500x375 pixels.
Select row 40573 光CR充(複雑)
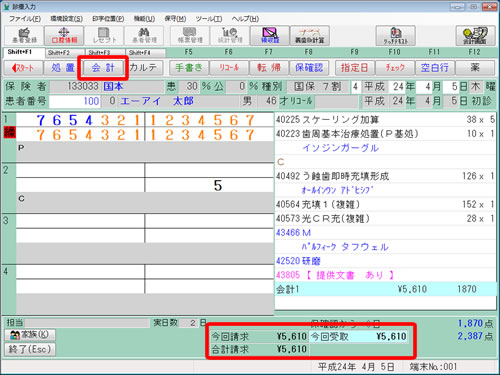(385, 218)
